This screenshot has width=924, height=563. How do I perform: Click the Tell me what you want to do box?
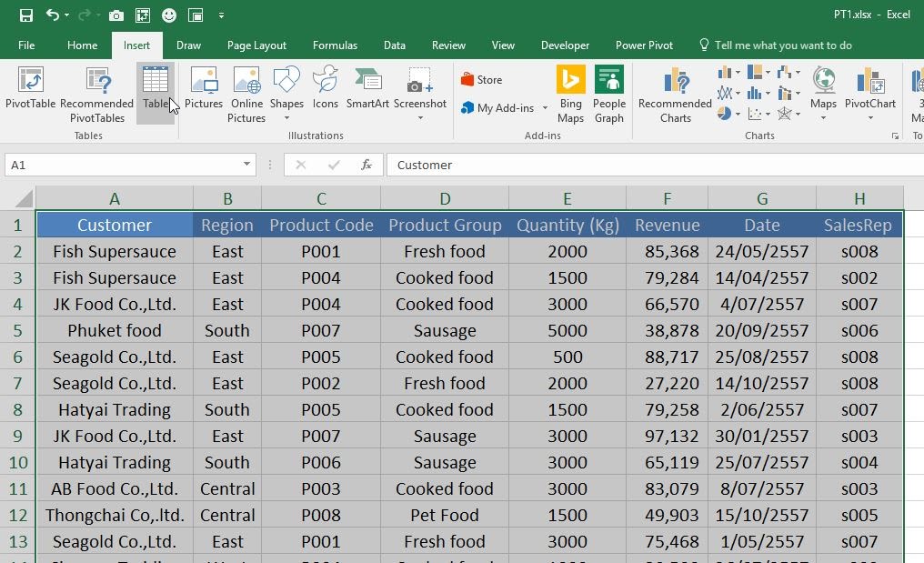click(776, 45)
